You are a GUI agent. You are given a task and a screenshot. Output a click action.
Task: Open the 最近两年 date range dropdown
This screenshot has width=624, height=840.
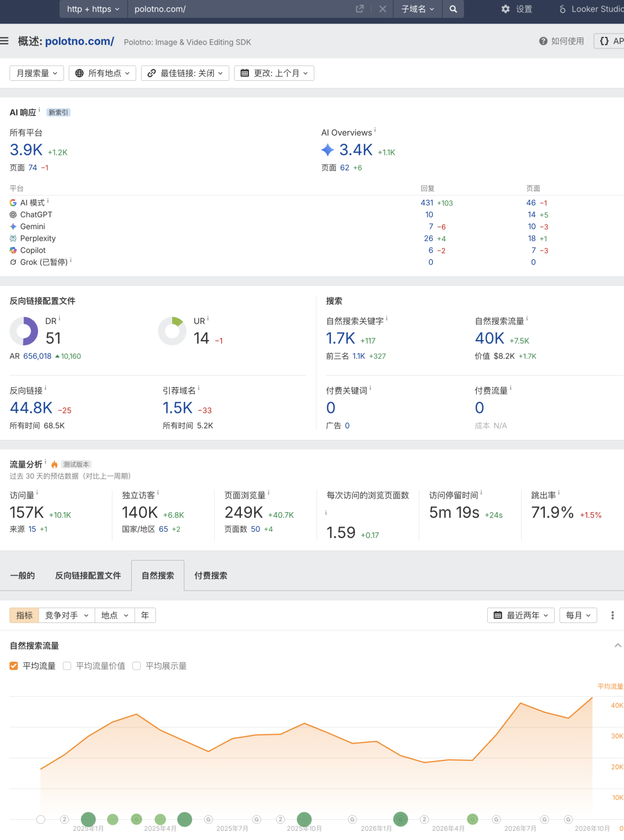(521, 615)
